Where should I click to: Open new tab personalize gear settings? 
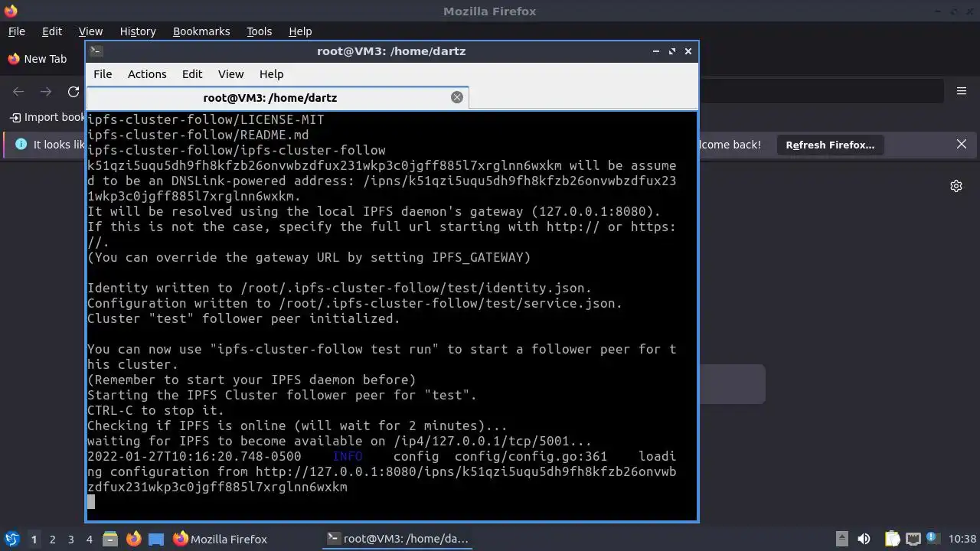(x=956, y=186)
